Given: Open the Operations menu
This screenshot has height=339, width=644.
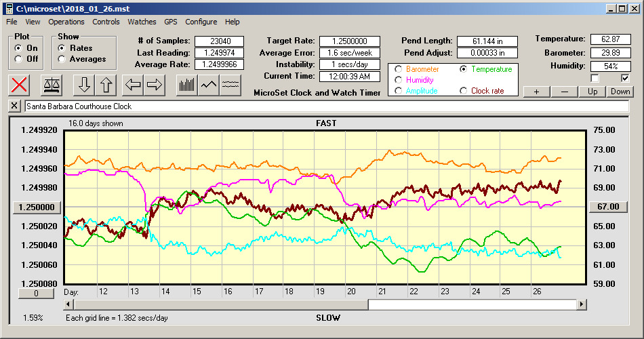Looking at the screenshot, I should coord(66,22).
